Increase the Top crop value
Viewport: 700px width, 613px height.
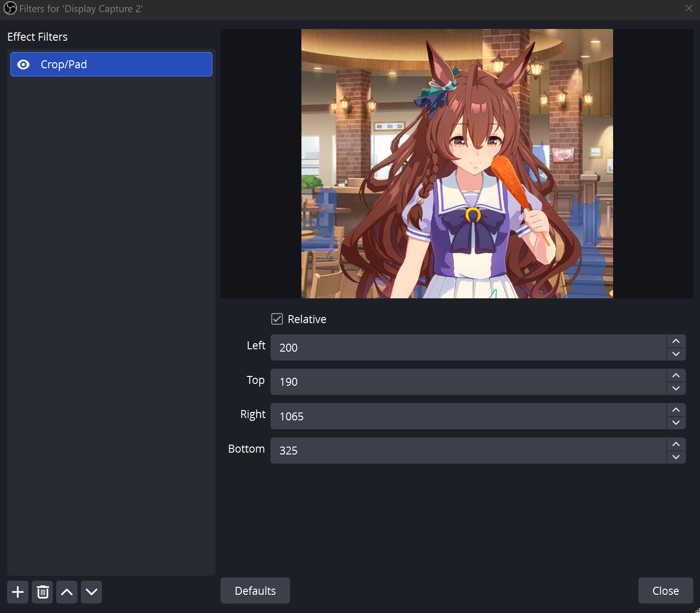tap(676, 375)
